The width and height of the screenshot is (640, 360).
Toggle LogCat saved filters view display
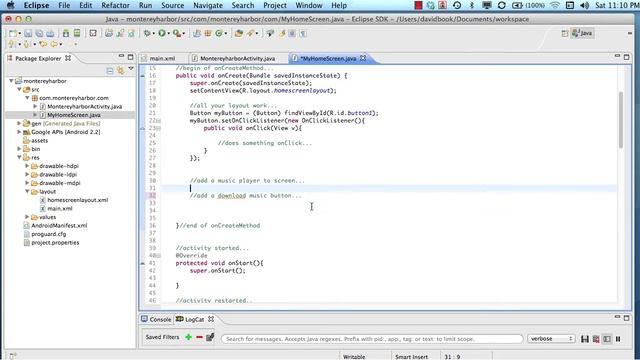607,339
